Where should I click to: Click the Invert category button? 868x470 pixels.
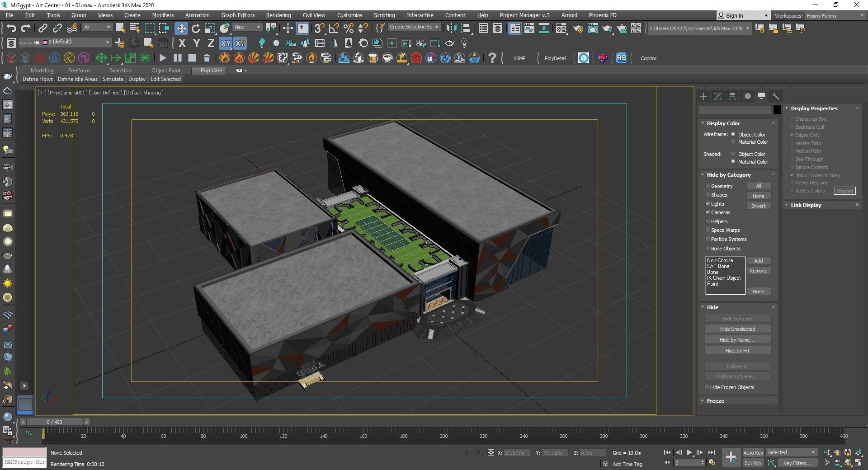pyautogui.click(x=759, y=206)
